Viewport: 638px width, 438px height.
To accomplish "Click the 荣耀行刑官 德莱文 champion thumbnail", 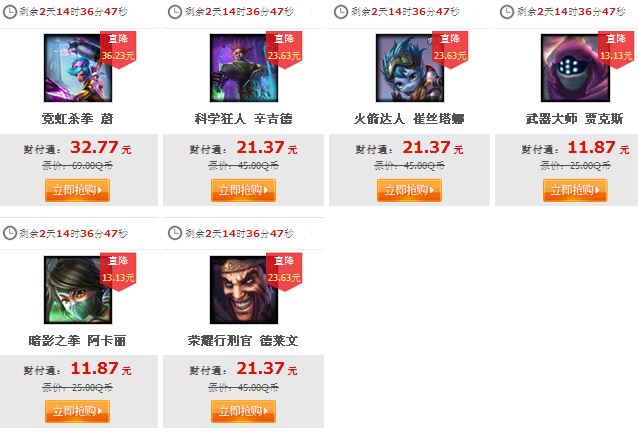I will point(244,290).
